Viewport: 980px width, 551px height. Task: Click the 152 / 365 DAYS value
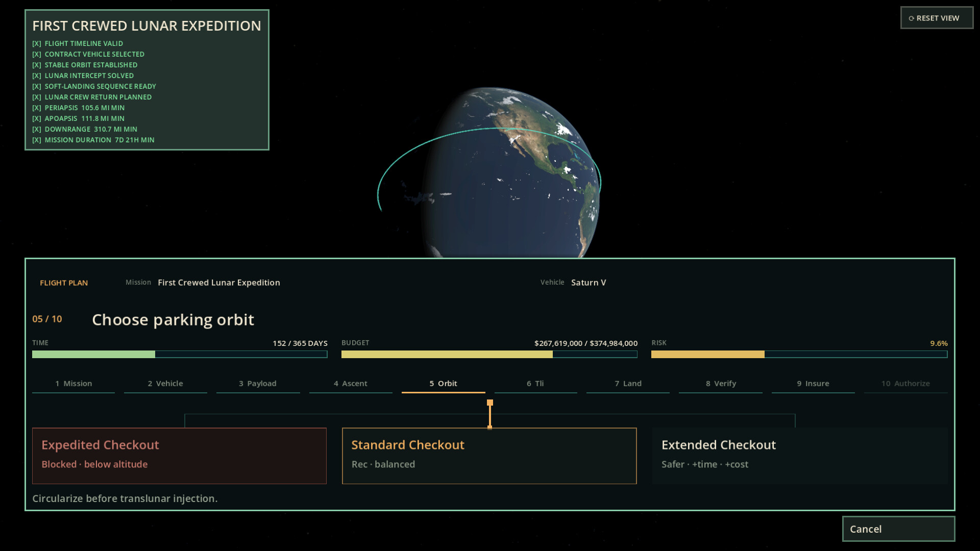click(300, 343)
